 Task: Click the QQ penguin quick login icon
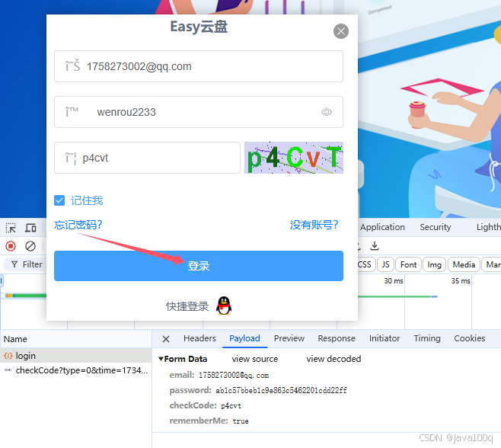224,306
